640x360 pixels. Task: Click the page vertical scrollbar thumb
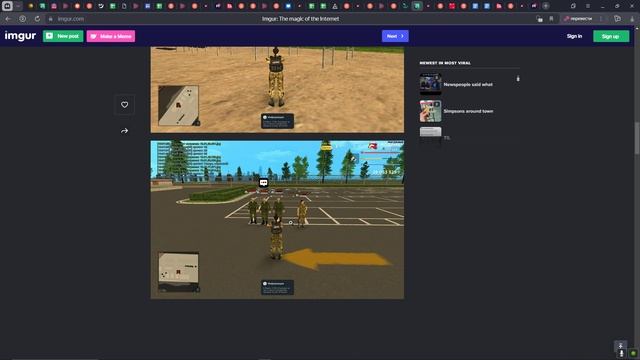[x=636, y=138]
